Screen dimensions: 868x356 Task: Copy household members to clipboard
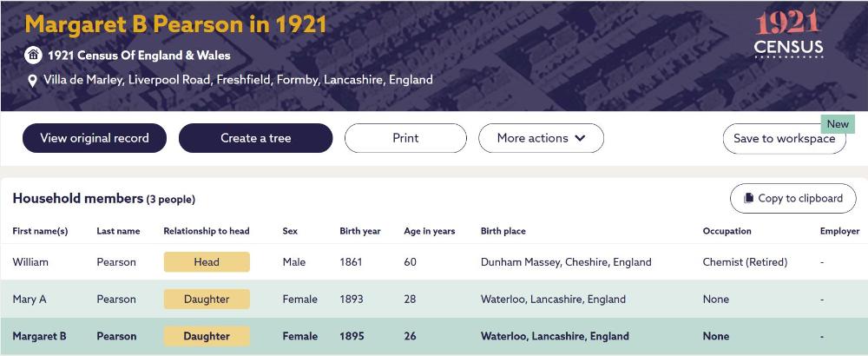(792, 199)
